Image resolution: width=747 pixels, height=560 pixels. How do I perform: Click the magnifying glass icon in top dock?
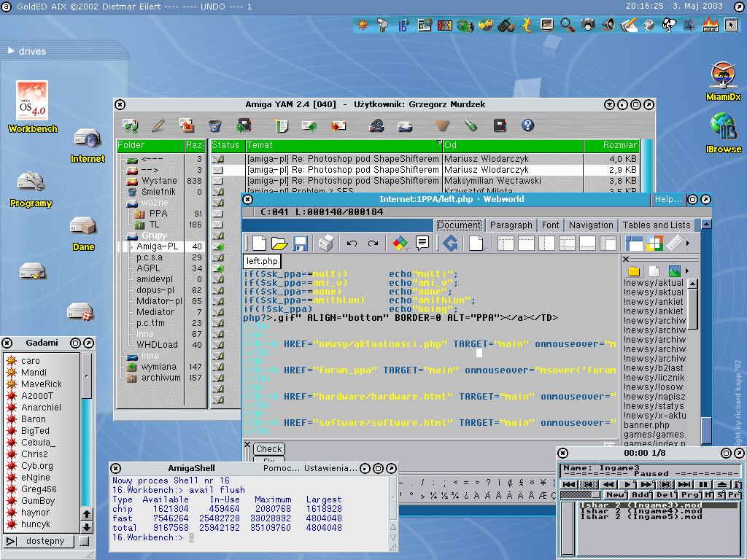pyautogui.click(x=567, y=25)
